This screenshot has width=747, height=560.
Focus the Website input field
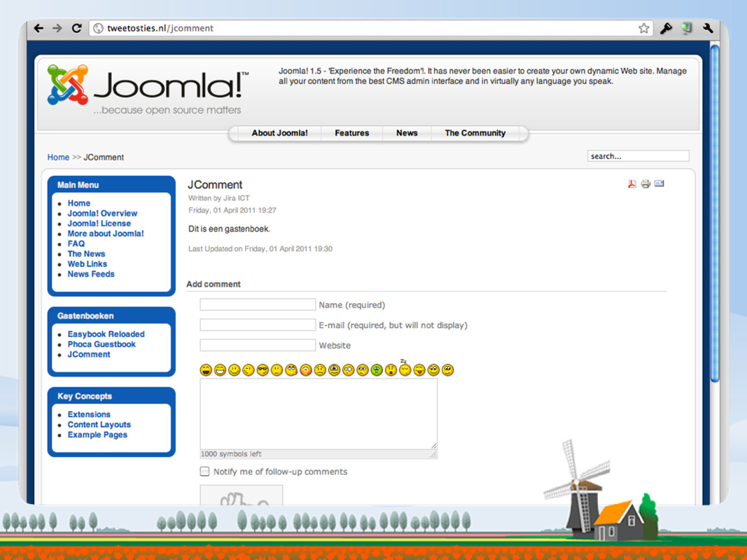click(x=258, y=345)
